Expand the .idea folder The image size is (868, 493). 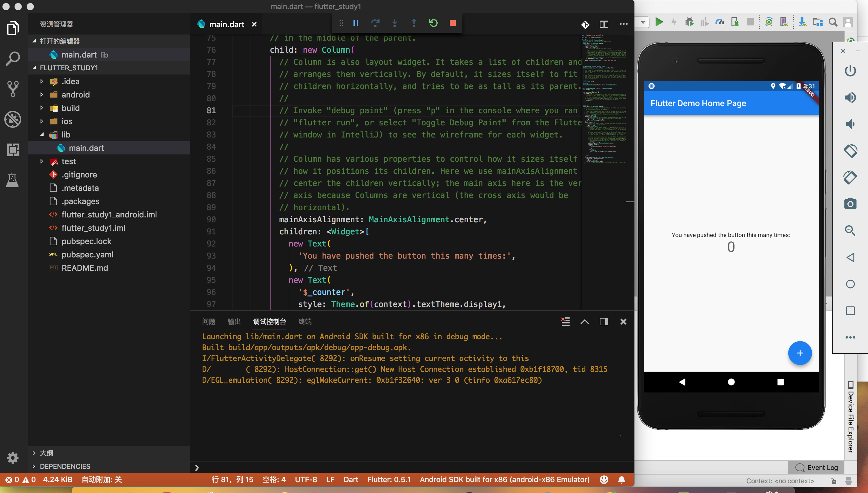[x=42, y=81]
